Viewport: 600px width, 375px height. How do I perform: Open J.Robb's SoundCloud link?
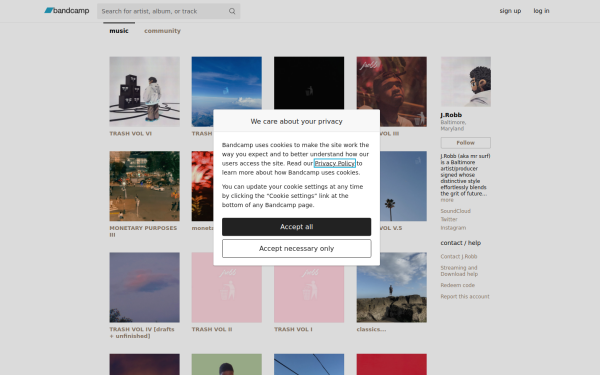coord(455,211)
